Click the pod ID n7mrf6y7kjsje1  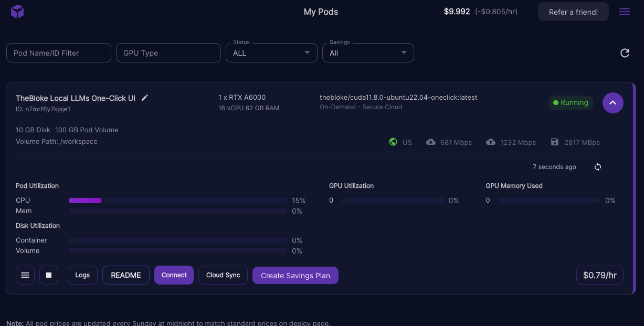pos(43,109)
